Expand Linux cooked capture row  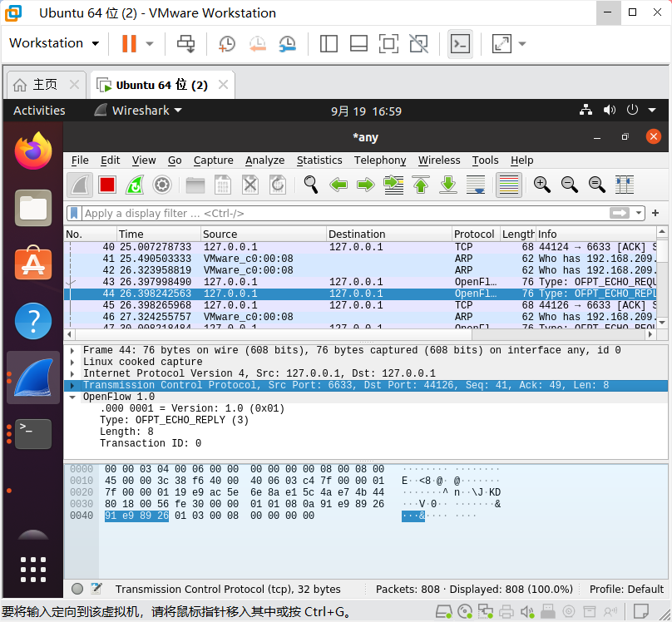coord(72,362)
